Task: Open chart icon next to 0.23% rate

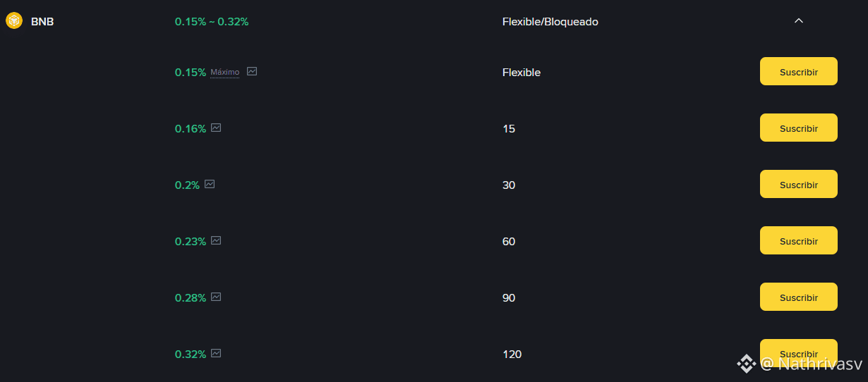Action: (216, 240)
